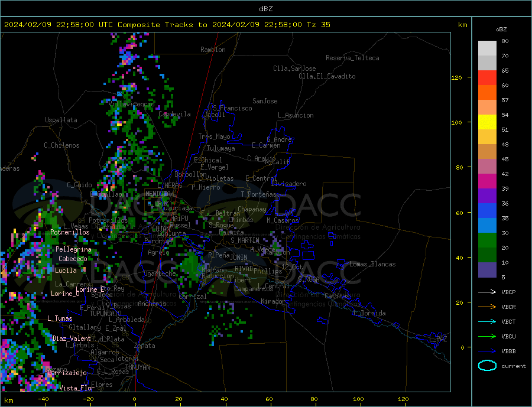
Task: Click the cyan 'current' ellipse legend icon
Action: [487, 366]
